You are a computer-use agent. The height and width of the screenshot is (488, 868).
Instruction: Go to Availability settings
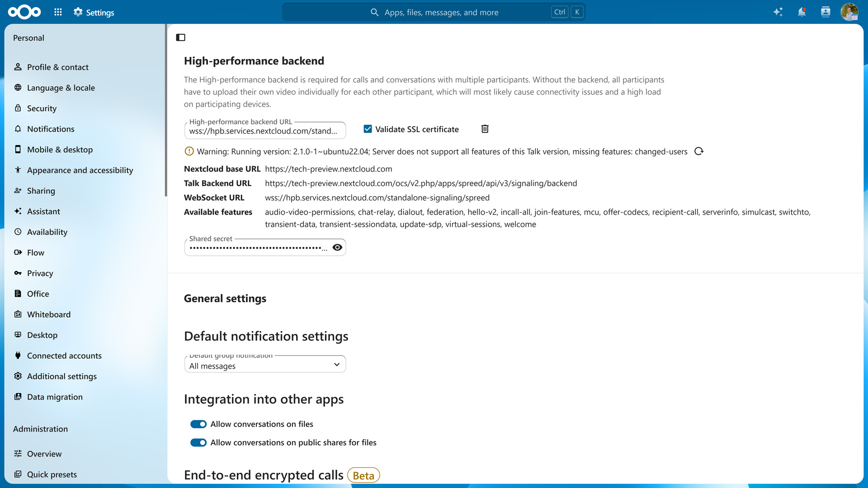[85, 232]
